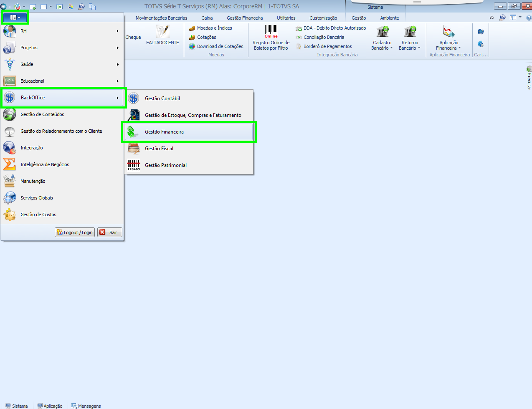This screenshot has width=532, height=409.
Task: Expand the Saúde submenu arrow
Action: [x=118, y=65]
